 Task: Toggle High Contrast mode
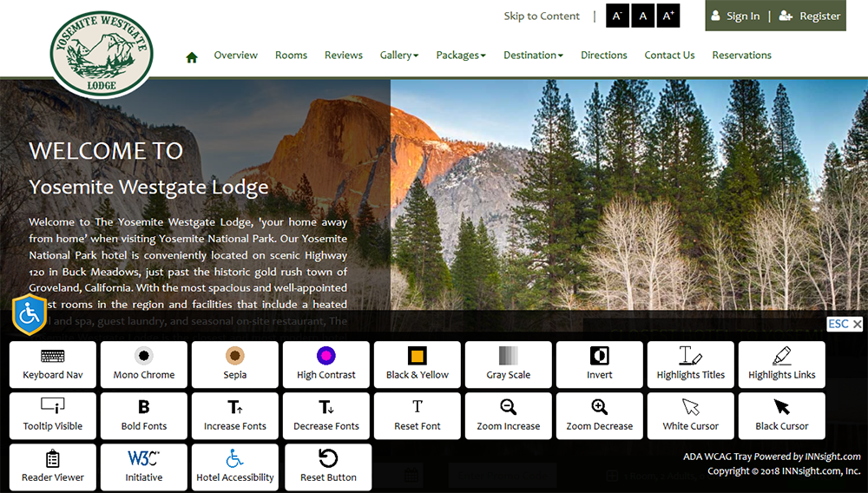pos(326,365)
